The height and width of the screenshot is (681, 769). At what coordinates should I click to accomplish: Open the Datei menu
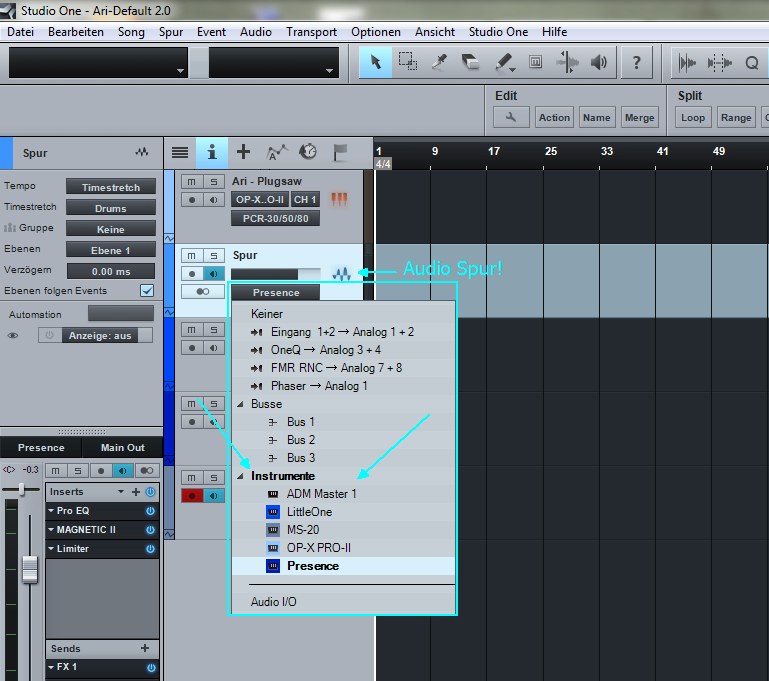click(x=20, y=32)
